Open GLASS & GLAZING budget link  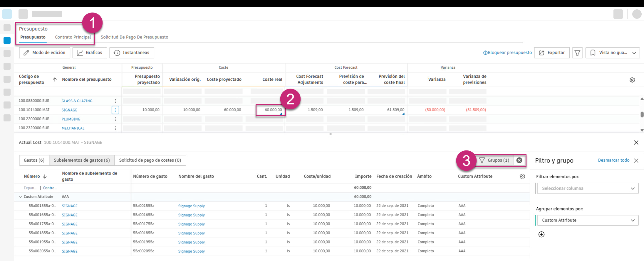[77, 101]
